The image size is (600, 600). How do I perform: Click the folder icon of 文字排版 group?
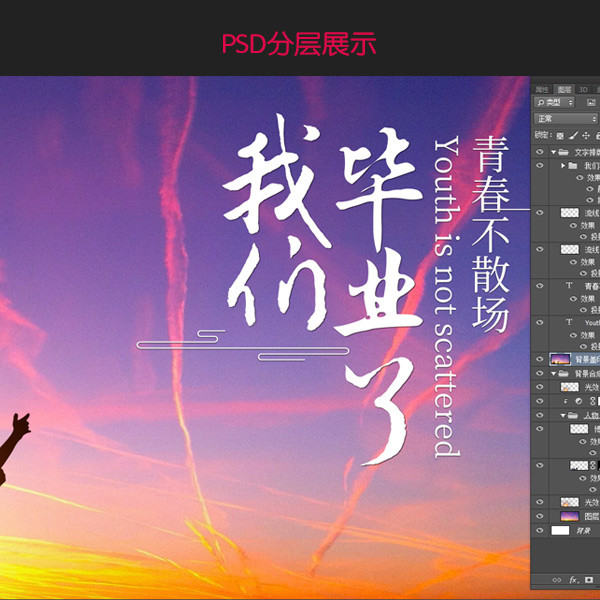pos(563,152)
